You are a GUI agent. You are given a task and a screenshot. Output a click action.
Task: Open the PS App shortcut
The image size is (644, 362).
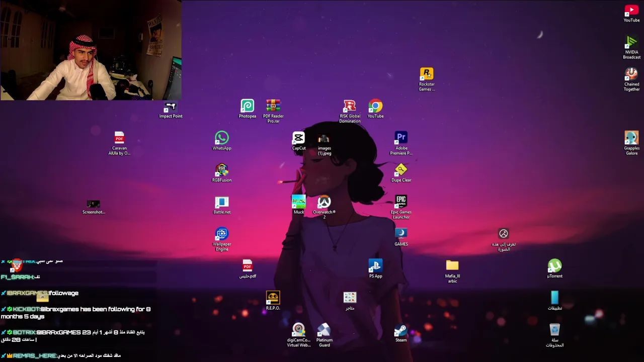(x=375, y=269)
